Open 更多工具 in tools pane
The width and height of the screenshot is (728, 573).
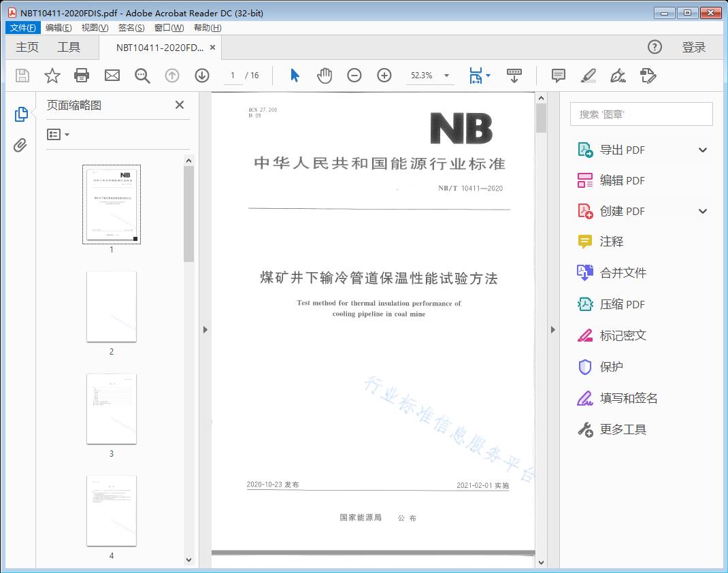pyautogui.click(x=623, y=429)
